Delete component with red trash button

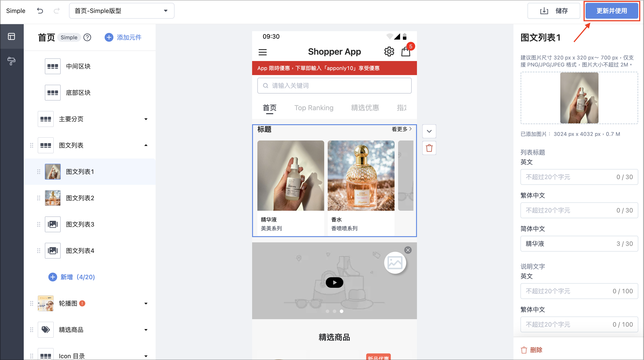429,148
